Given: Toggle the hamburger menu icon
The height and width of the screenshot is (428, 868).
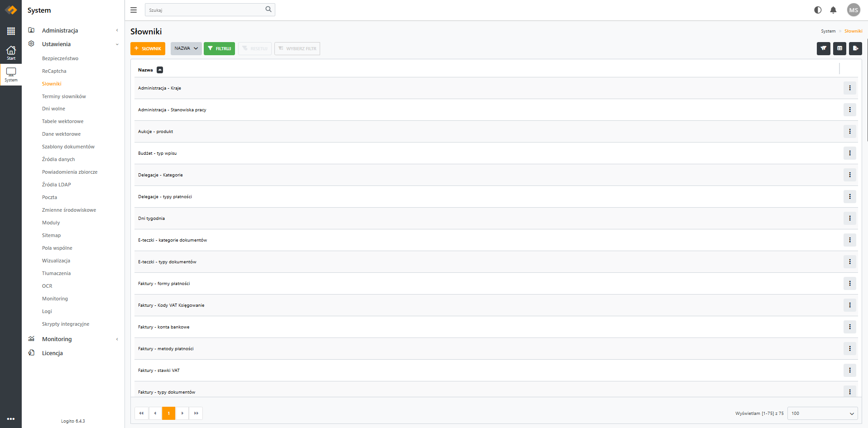Looking at the screenshot, I should point(134,10).
